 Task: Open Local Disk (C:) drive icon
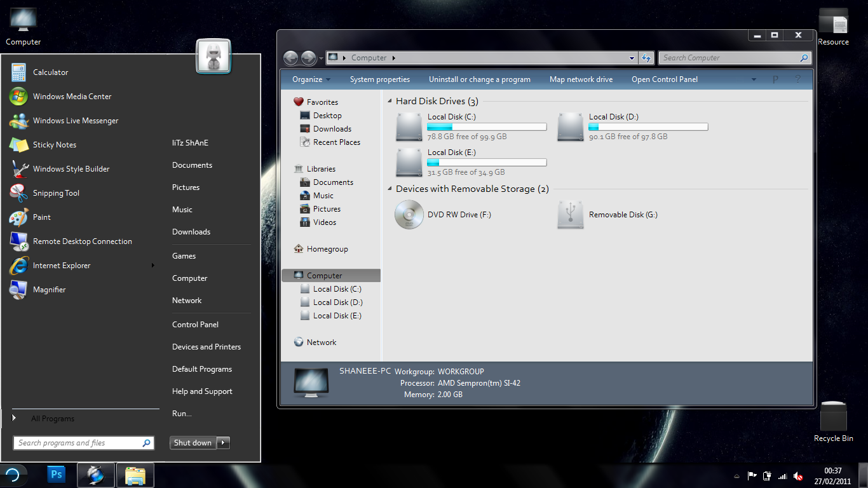(x=409, y=126)
